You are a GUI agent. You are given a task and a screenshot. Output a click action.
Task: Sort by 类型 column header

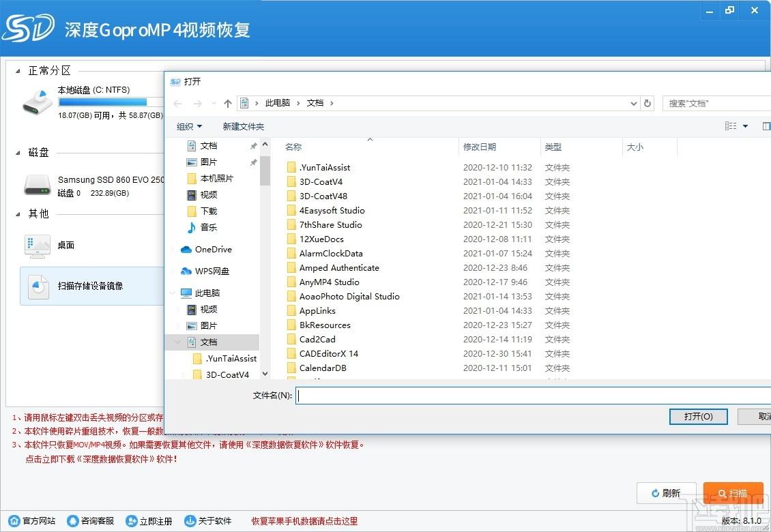tap(553, 147)
